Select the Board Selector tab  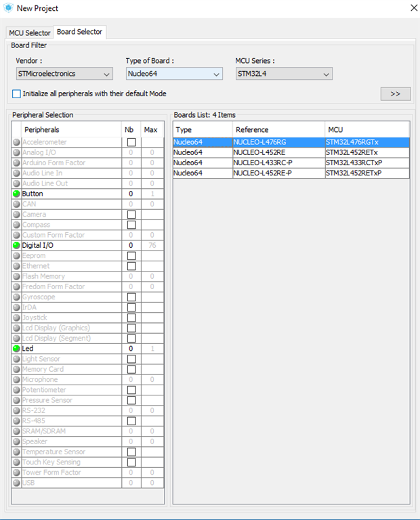click(79, 32)
